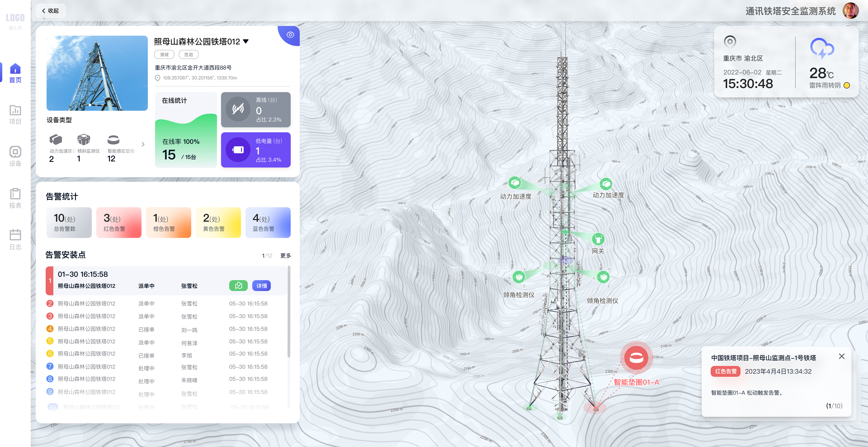
Task: Click the gateway 网关 marker on the tower
Action: [598, 239]
